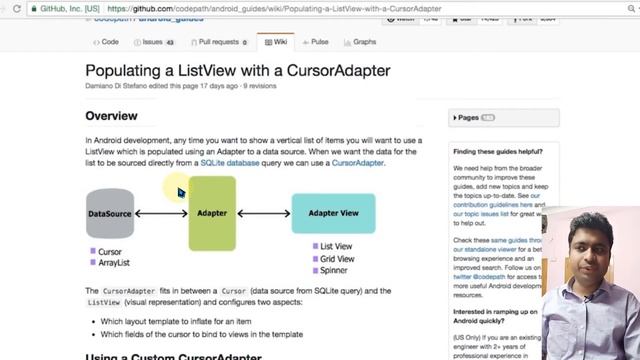This screenshot has width=640, height=360.
Task: Click the 'List View' bullet label
Action: pos(336,247)
